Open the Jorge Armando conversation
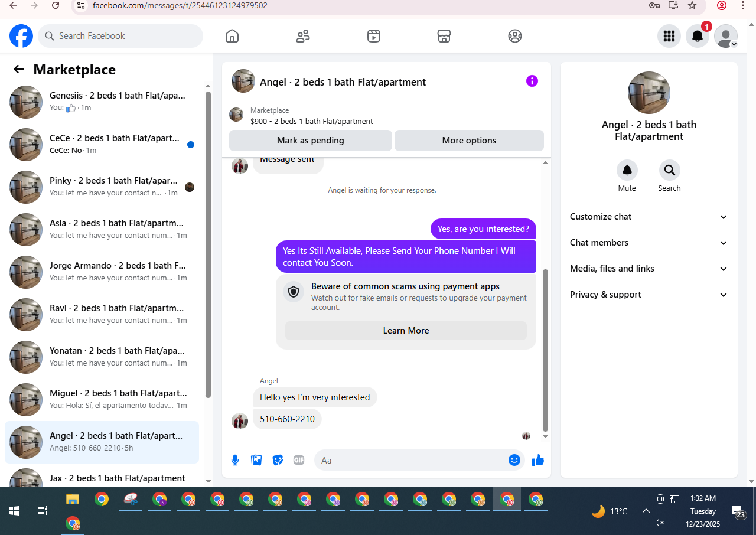 pyautogui.click(x=102, y=272)
